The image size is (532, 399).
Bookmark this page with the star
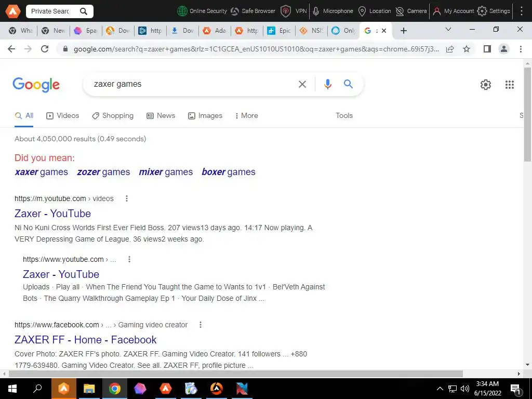467,49
